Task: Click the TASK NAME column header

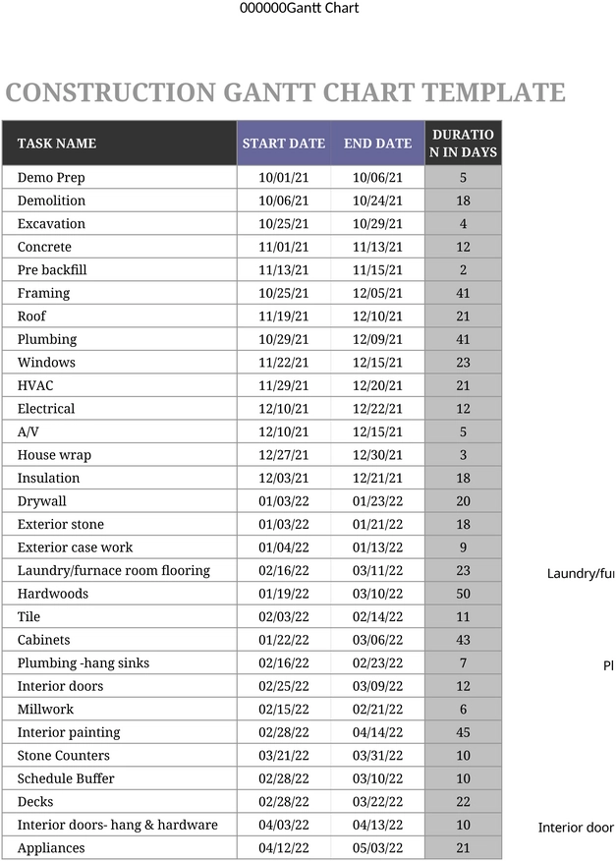Action: [x=119, y=143]
